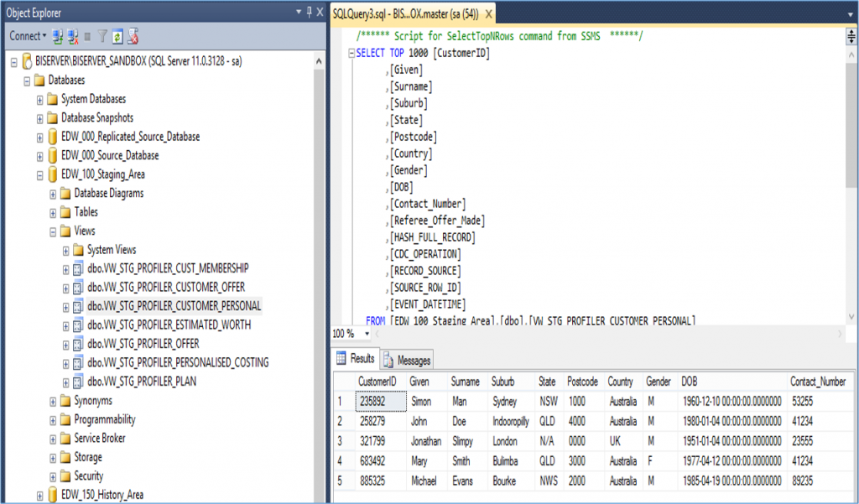Collapse the Views folder
Screen dimensions: 859x504
pos(54,231)
